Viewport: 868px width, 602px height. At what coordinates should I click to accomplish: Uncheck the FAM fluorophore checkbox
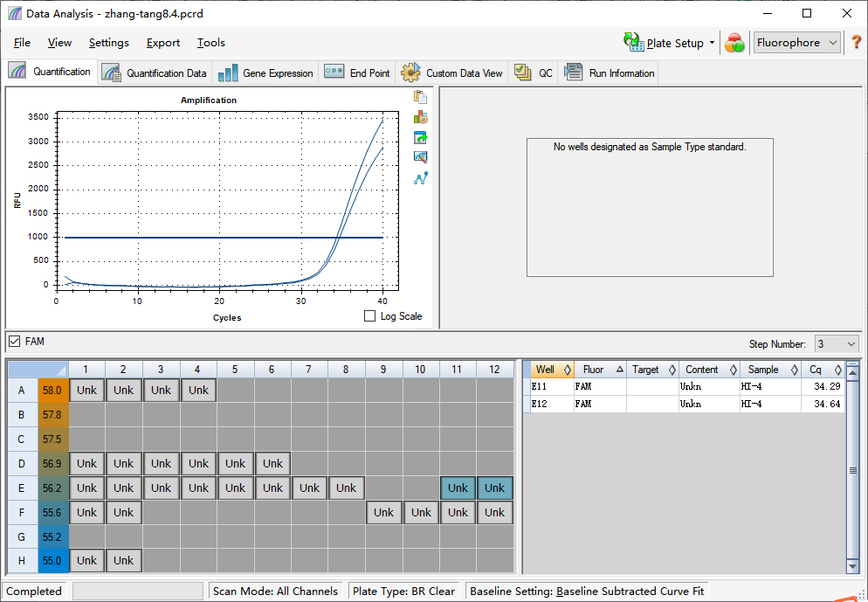click(14, 341)
